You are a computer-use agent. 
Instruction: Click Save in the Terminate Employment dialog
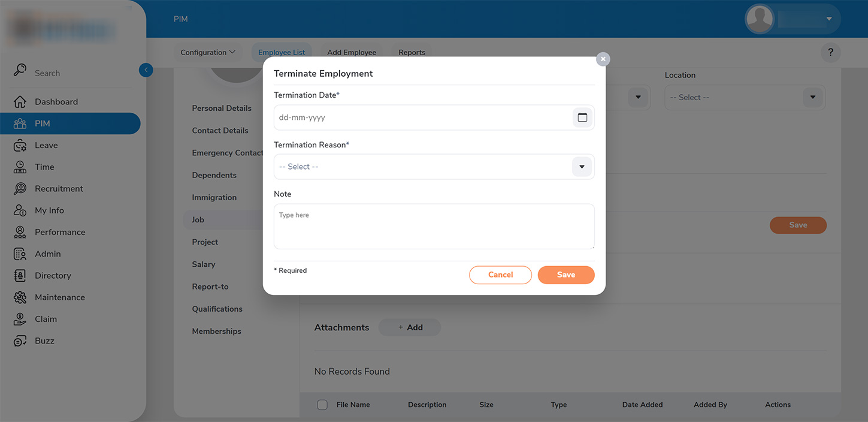coord(565,275)
